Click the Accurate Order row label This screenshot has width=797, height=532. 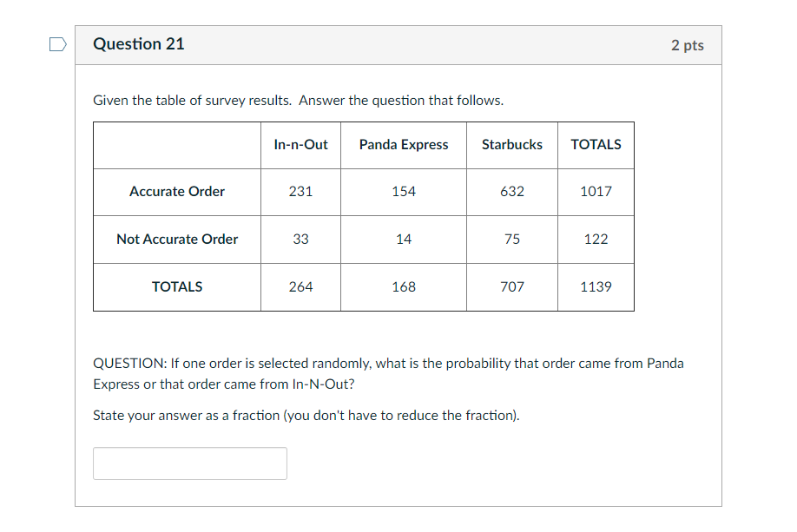(176, 192)
